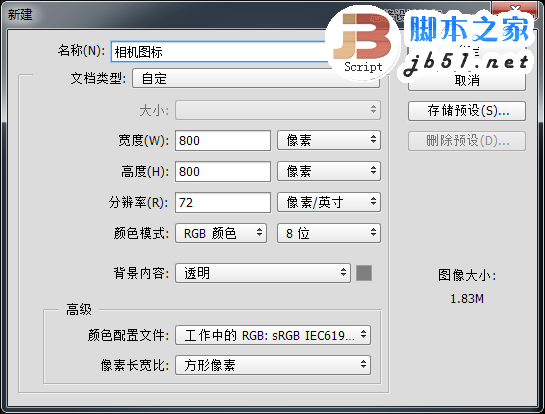Screen dimensions: 545x414
Task: Click the 图像大小: label
Action: click(467, 275)
